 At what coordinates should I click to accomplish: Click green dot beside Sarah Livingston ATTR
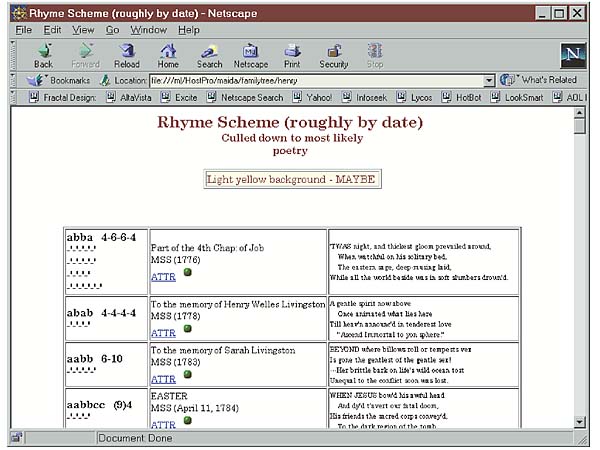coord(188,374)
